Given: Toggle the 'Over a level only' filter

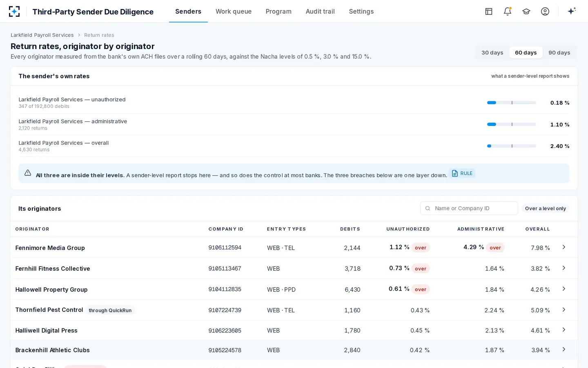Looking at the screenshot, I should point(546,209).
